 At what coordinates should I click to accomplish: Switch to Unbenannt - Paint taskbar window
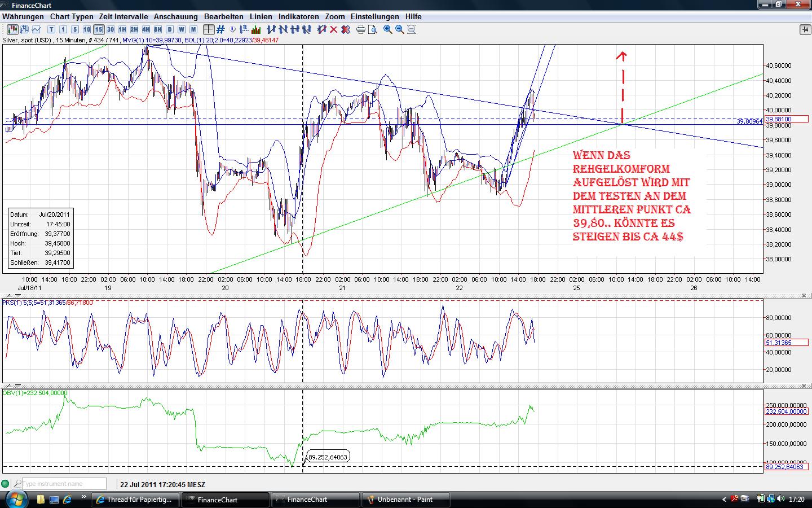pos(406,500)
